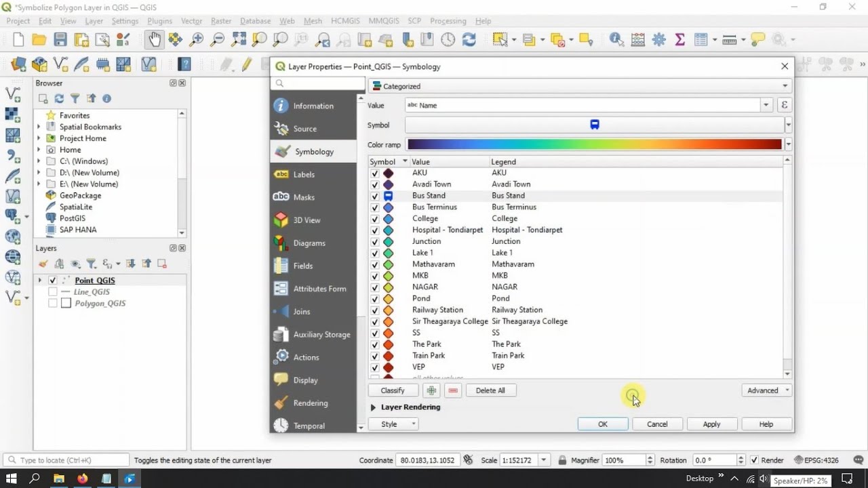Toggle the Railway Station category checkbox
Viewport: 868px width, 488px height.
tap(375, 310)
